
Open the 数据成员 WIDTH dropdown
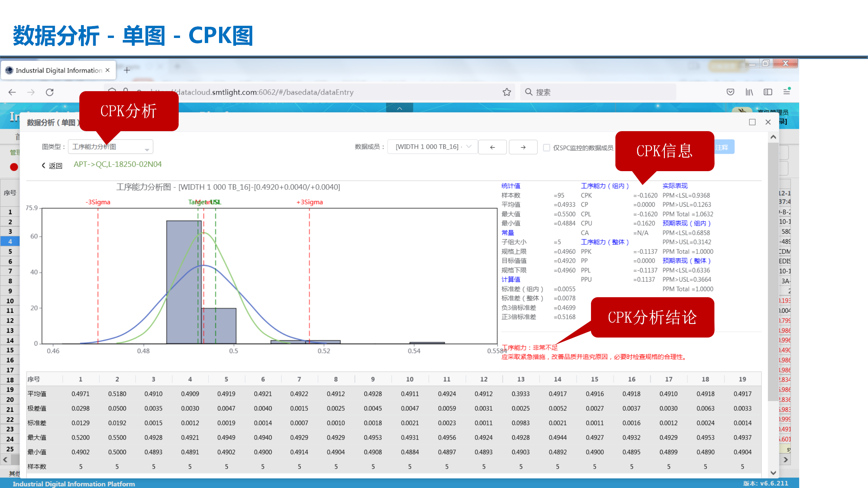click(x=432, y=147)
